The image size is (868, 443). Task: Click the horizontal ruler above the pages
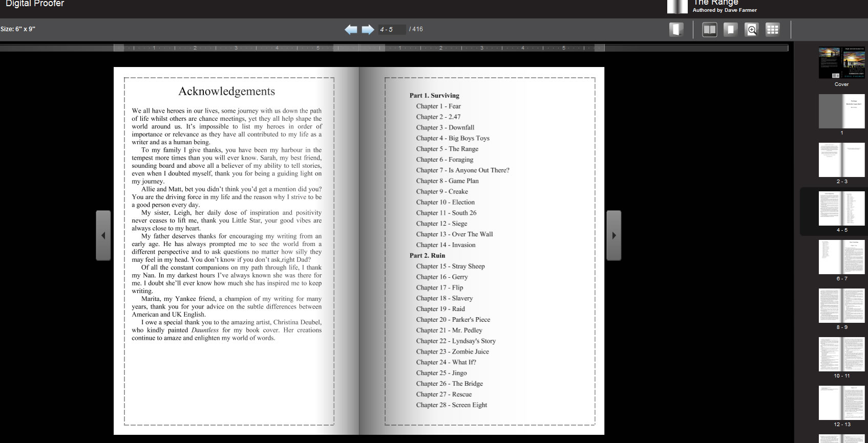tap(358, 48)
